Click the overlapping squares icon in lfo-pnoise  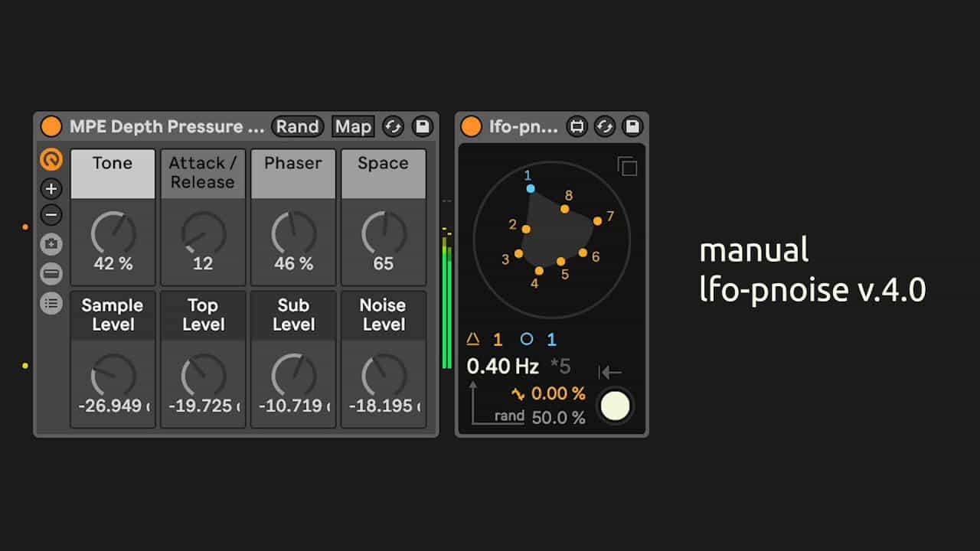click(627, 166)
